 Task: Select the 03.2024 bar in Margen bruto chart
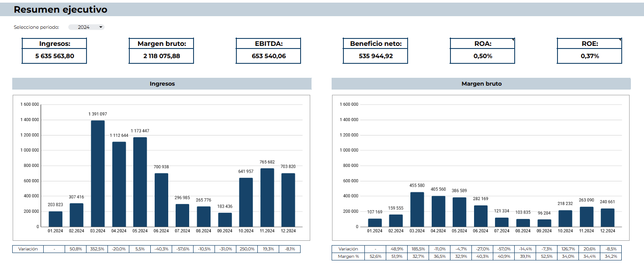point(417,209)
